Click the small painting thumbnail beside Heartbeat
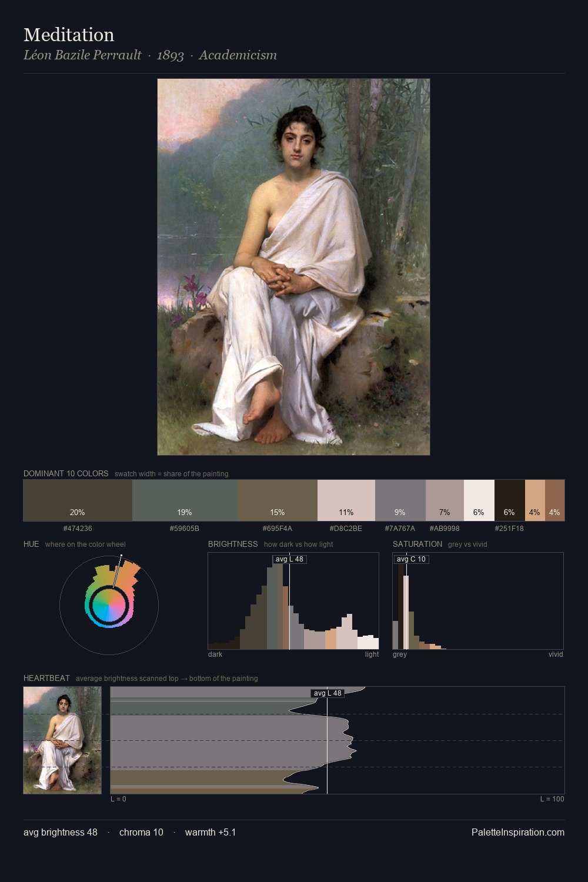 pos(62,740)
